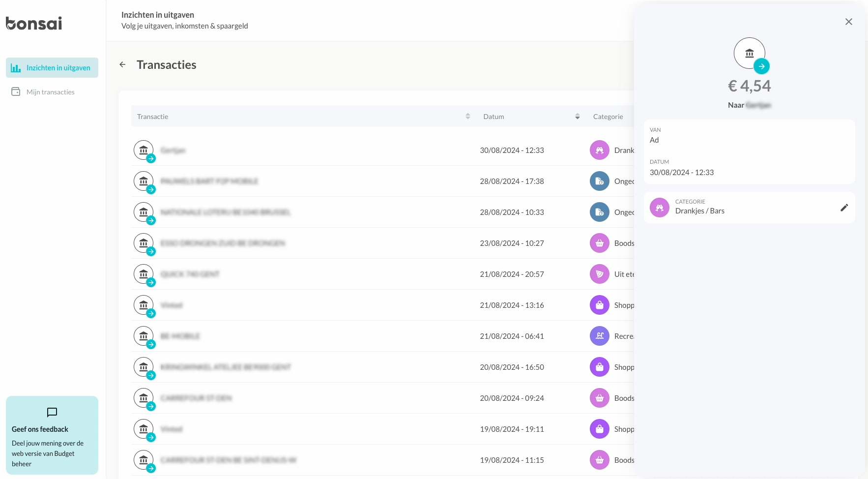The width and height of the screenshot is (868, 479).
Task: Click Drankjes / Bars category text
Action: point(699,211)
